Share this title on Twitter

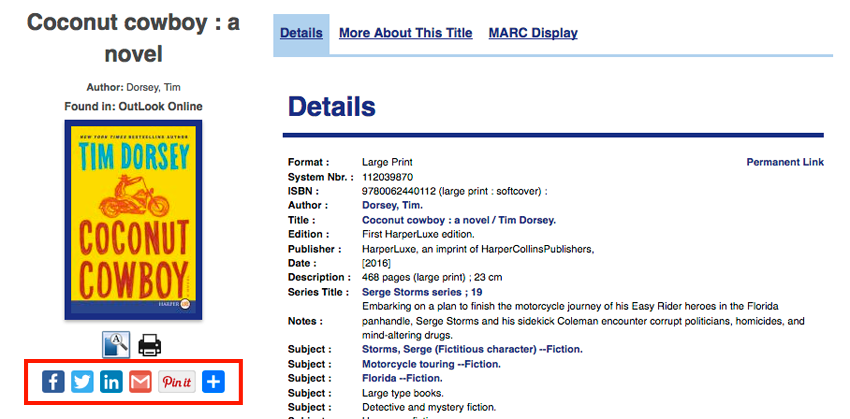82,381
